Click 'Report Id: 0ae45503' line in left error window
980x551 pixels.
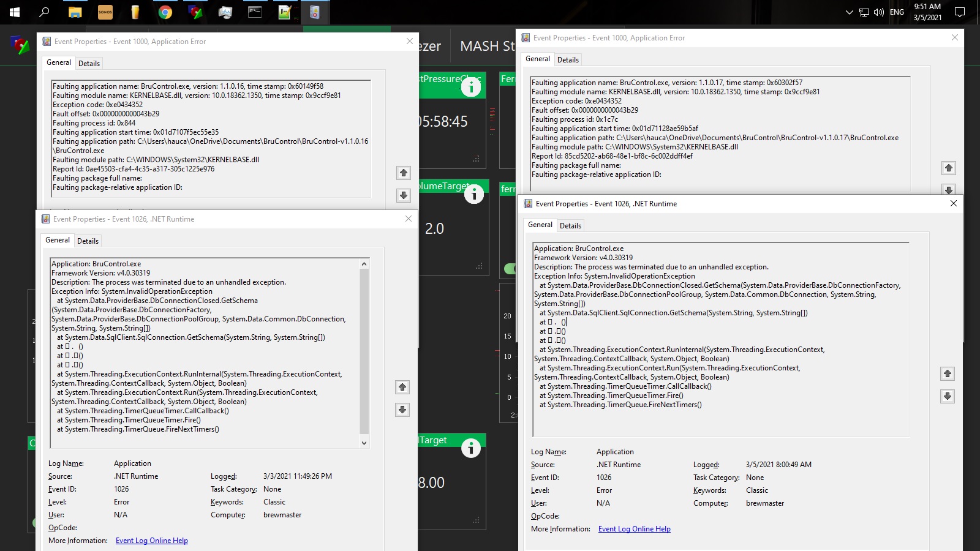pyautogui.click(x=134, y=169)
